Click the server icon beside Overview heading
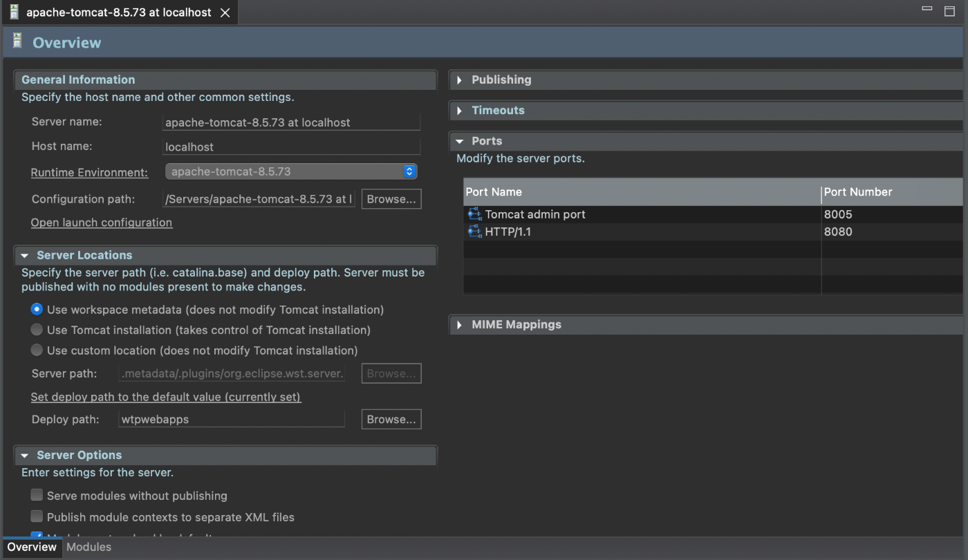 [x=17, y=41]
